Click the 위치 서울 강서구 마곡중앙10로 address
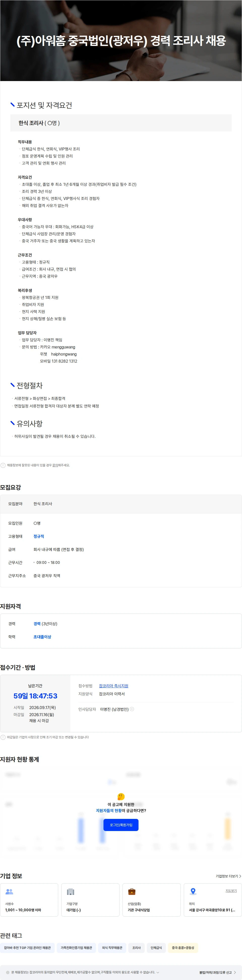This screenshot has height=980, width=242. (x=212, y=910)
